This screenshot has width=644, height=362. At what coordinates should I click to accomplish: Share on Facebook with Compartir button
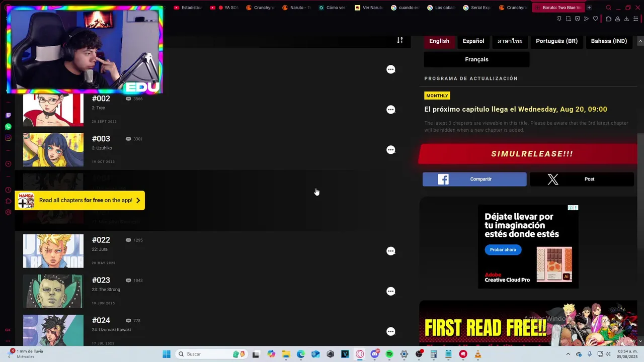click(x=474, y=179)
